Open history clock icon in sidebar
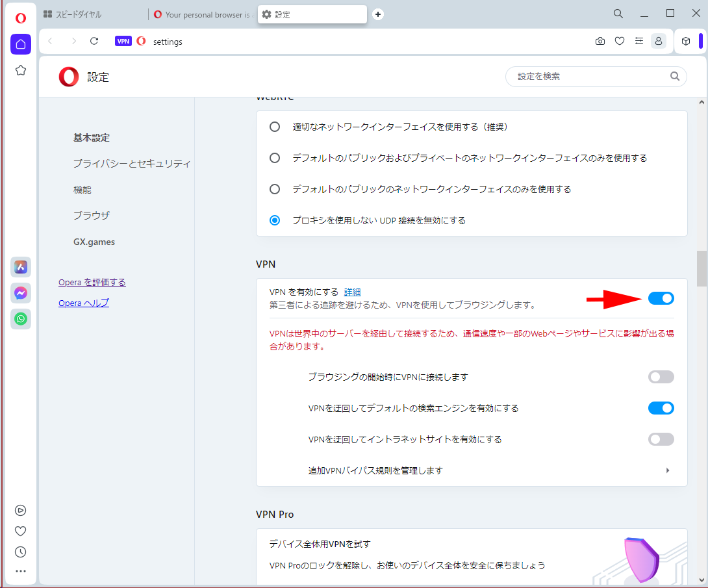Viewport: 708px width, 588px height. 21,552
